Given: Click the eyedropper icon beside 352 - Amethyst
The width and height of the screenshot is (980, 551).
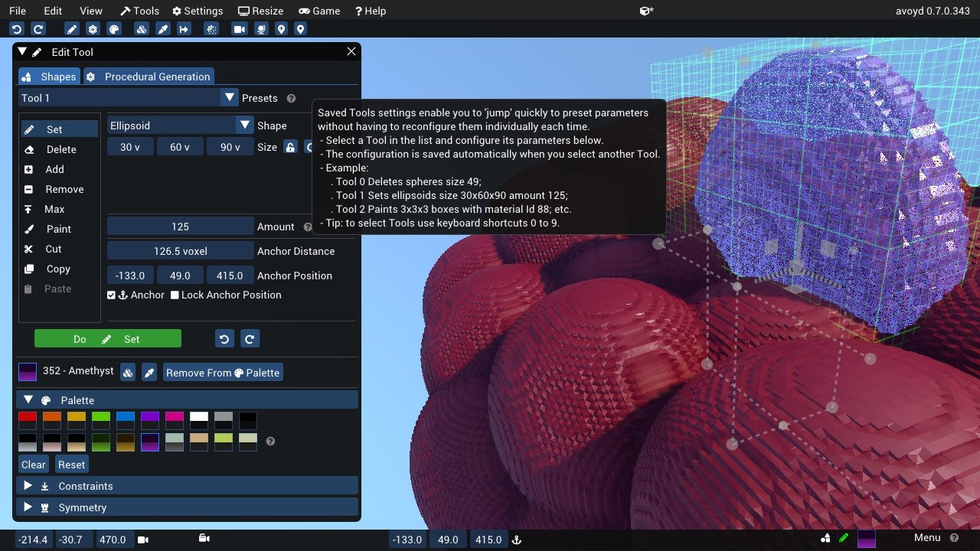Looking at the screenshot, I should [x=149, y=373].
